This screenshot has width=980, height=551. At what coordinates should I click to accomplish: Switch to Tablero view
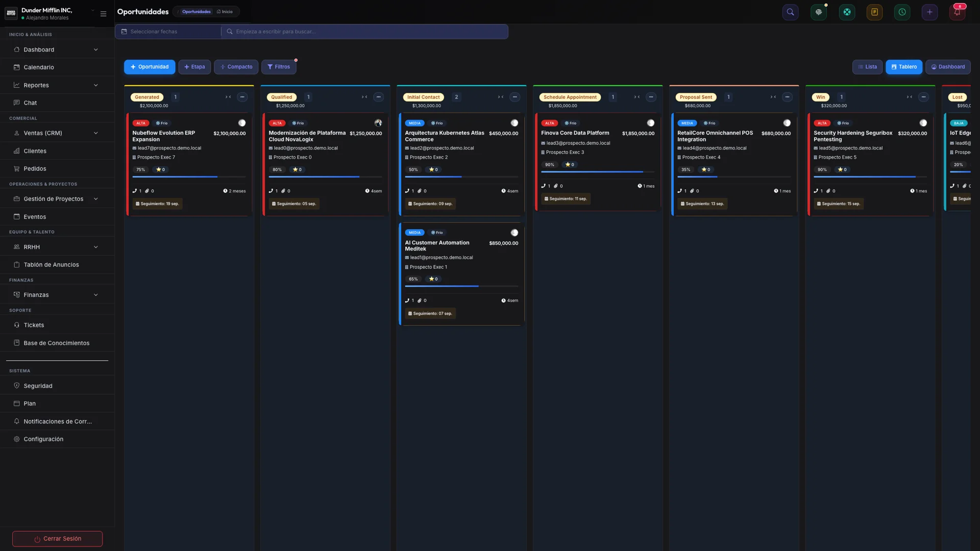tap(903, 67)
